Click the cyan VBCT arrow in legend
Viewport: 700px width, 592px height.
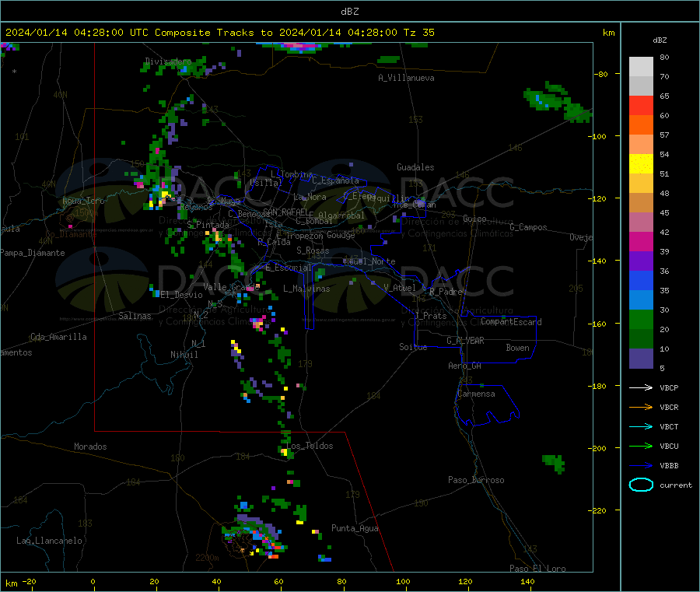[x=641, y=427]
